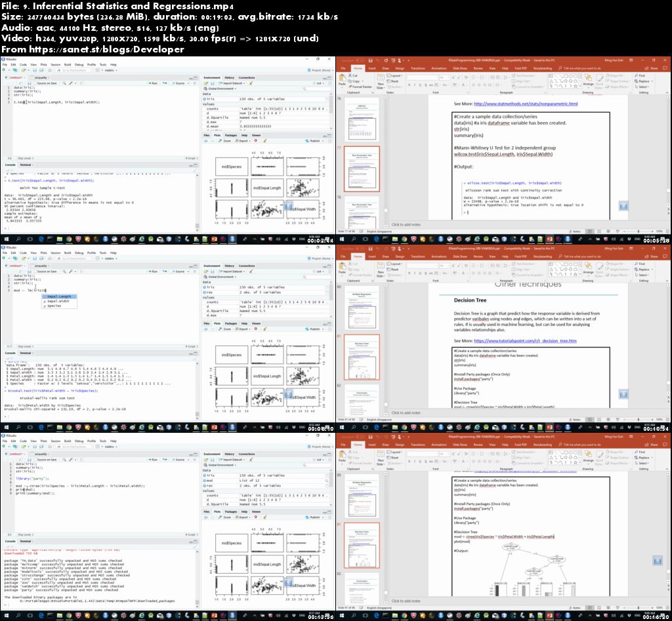In frame 00:08:10, open the Import Dataset dropdown
The image size is (672, 621).
[x=232, y=271]
